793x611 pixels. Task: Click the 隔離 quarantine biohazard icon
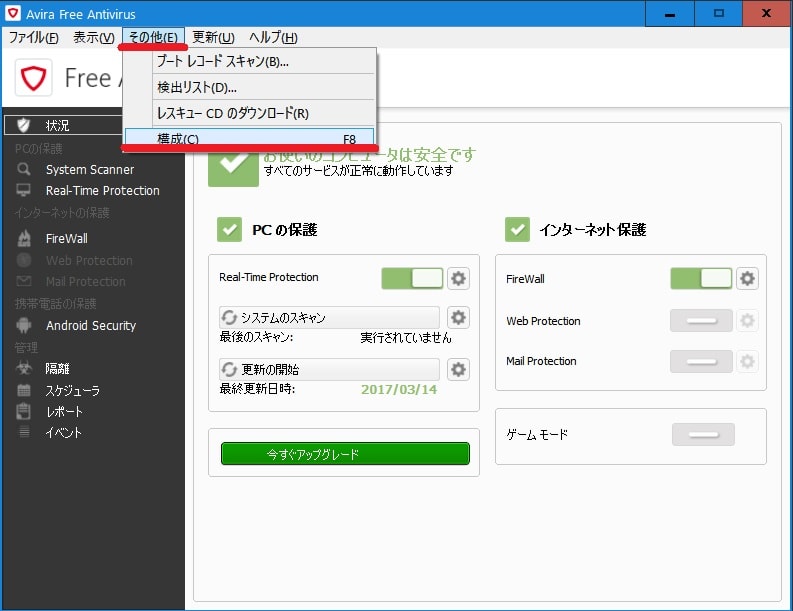point(24,369)
